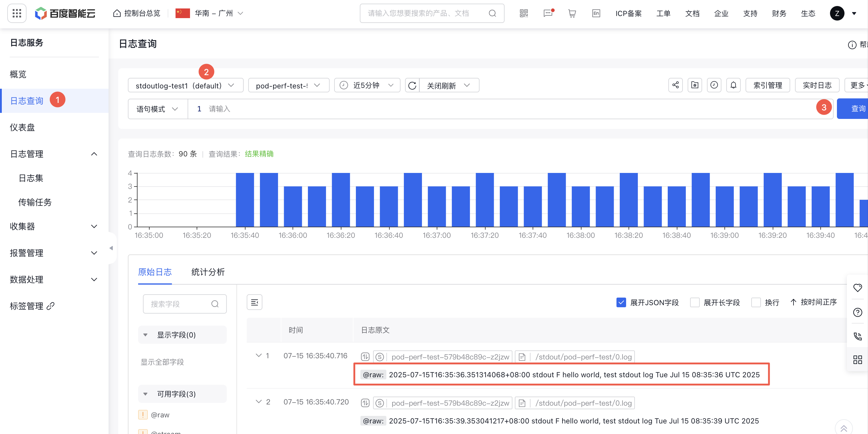Click the question mark float icon
The height and width of the screenshot is (434, 868).
coord(857,312)
